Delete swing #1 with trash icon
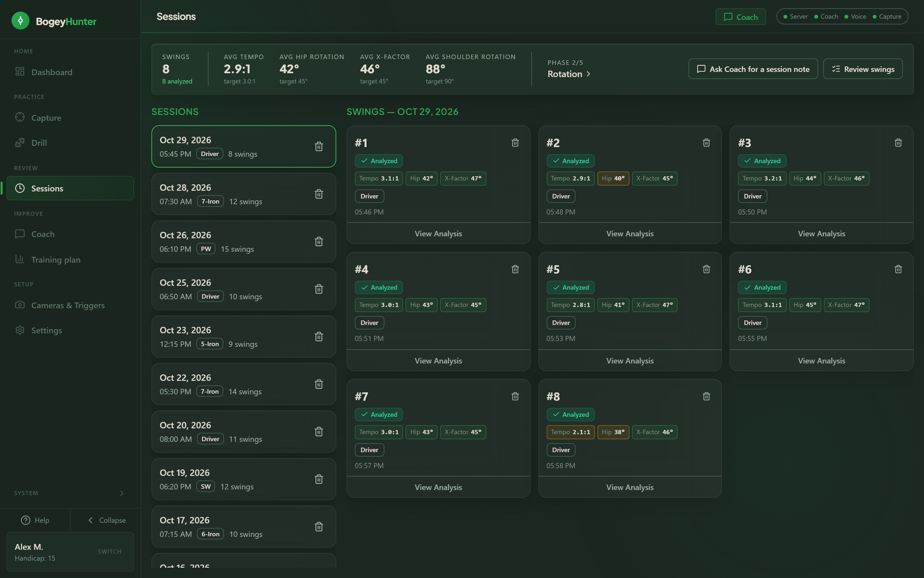 click(x=515, y=143)
